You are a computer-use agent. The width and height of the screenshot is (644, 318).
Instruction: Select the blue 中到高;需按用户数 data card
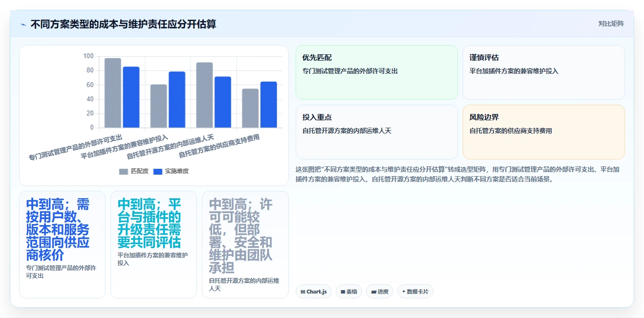pos(62,245)
